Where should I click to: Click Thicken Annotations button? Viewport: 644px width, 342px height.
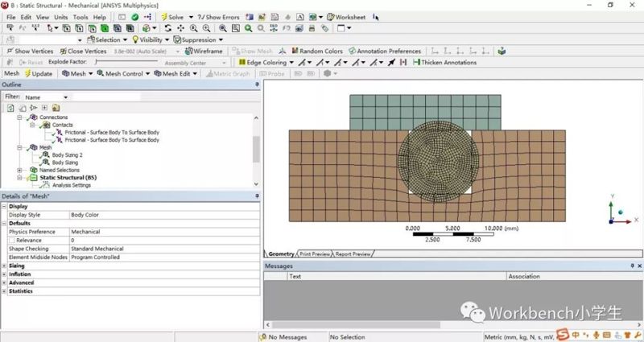[445, 63]
